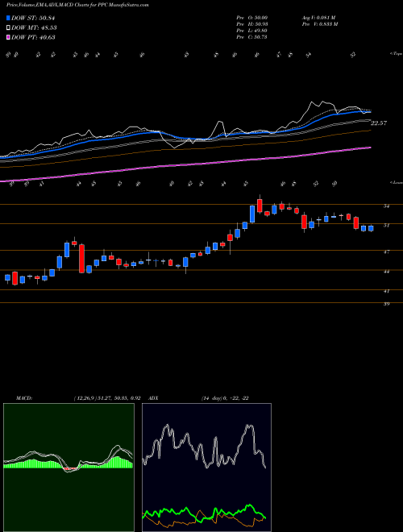403x532 pixels.
Task: Select the 'Pre V: 0.833 M' value
Action: click(319, 24)
